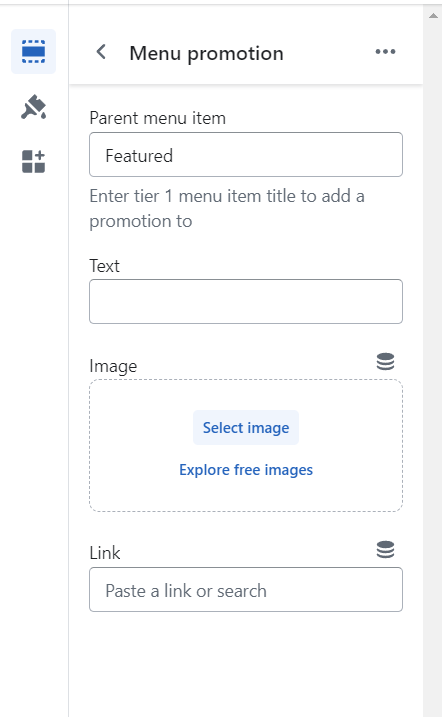Click the Select image button
Viewport: 442px width, 717px height.
pyautogui.click(x=246, y=428)
